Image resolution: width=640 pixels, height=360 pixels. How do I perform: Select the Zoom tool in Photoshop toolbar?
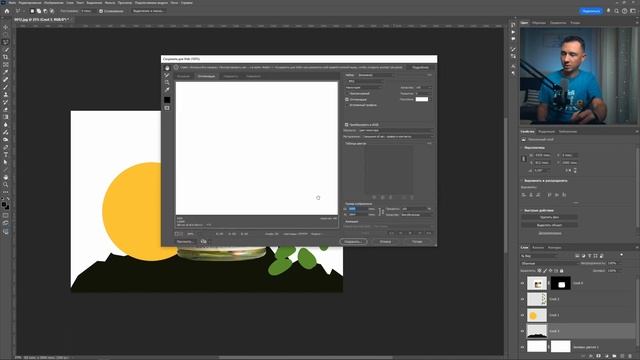click(x=5, y=184)
